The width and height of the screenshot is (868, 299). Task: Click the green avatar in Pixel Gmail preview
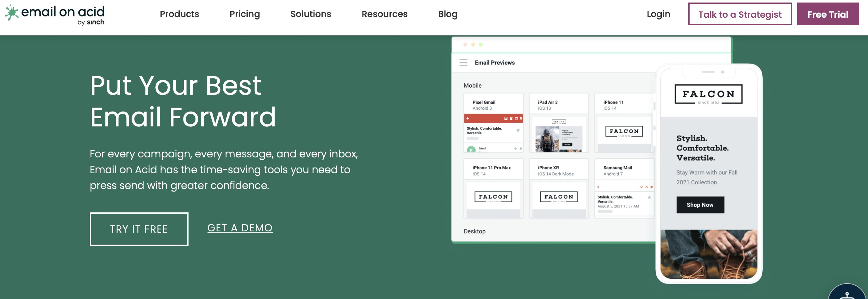(x=471, y=149)
